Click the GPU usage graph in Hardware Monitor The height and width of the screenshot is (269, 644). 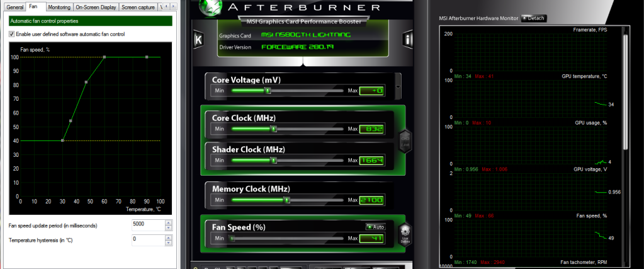[x=531, y=145]
